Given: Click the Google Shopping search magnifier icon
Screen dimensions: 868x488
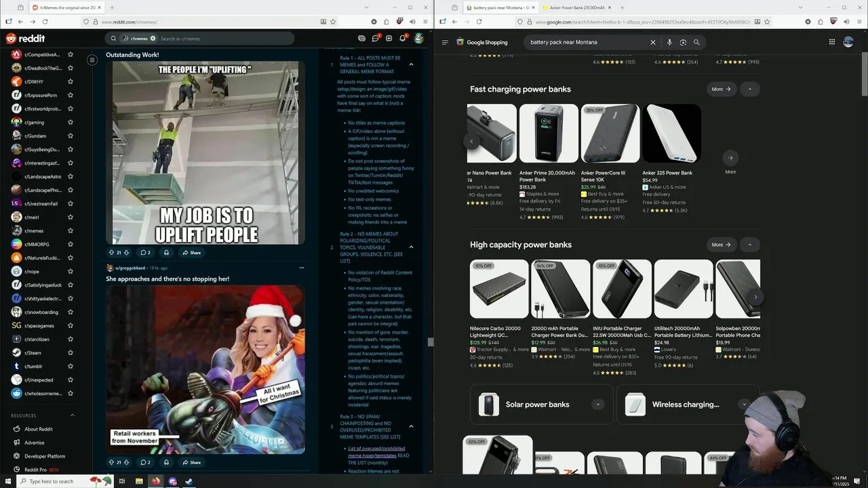Looking at the screenshot, I should [696, 42].
